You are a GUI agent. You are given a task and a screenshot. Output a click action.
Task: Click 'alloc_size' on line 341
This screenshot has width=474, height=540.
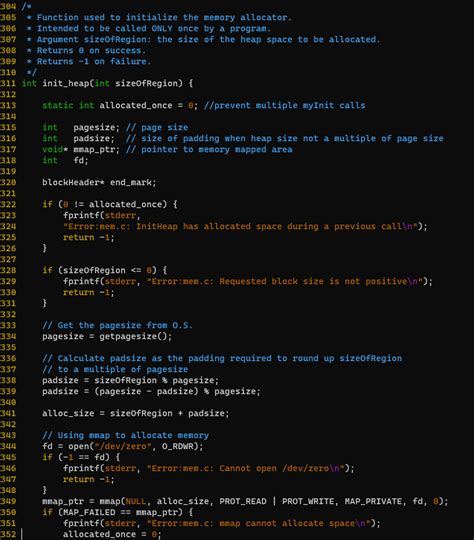click(x=68, y=413)
